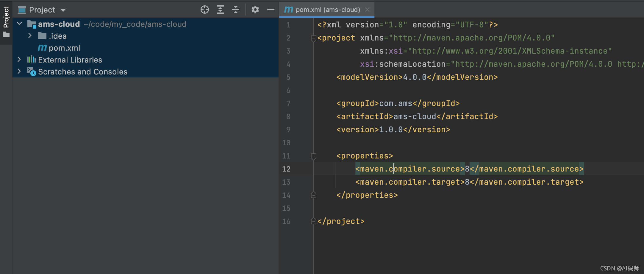Click the folder icon below Project sidebar tab
This screenshot has width=644, height=274.
click(6, 35)
